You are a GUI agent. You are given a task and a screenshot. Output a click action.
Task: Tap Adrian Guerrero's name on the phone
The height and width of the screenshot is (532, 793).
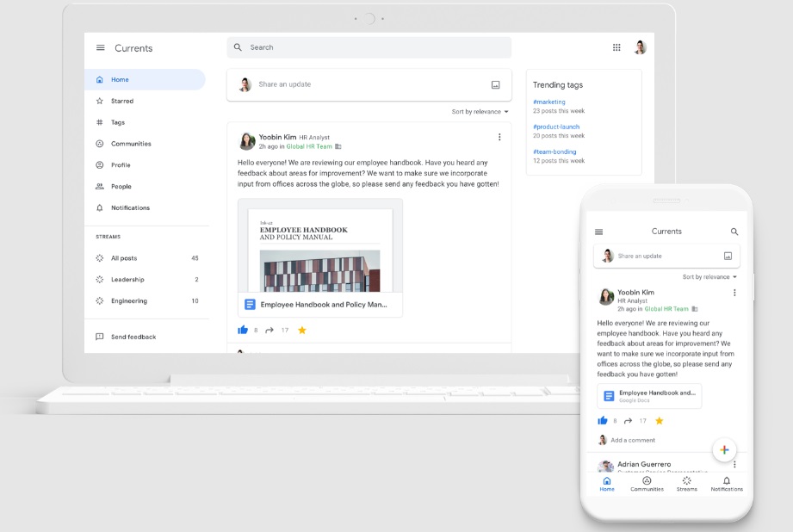pyautogui.click(x=644, y=464)
